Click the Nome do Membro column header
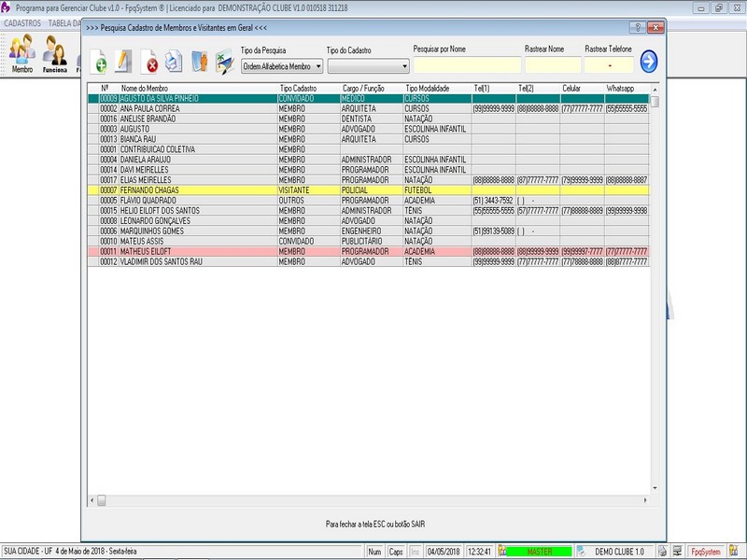Image resolution: width=747 pixels, height=560 pixels. pyautogui.click(x=198, y=89)
